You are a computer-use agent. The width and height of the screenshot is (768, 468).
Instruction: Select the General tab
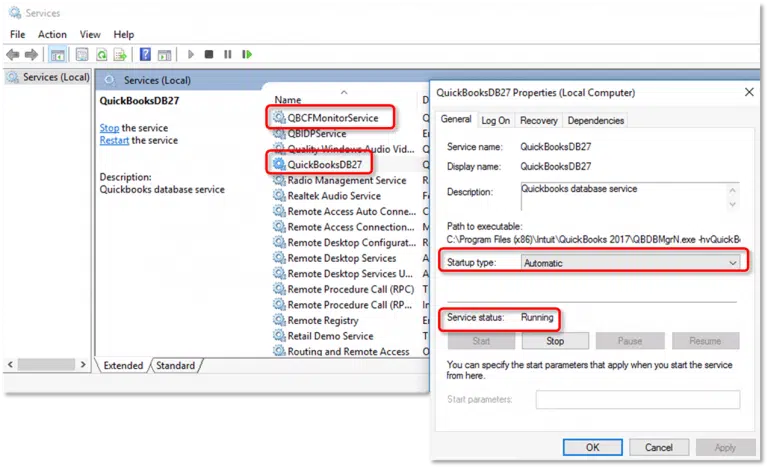(x=456, y=119)
